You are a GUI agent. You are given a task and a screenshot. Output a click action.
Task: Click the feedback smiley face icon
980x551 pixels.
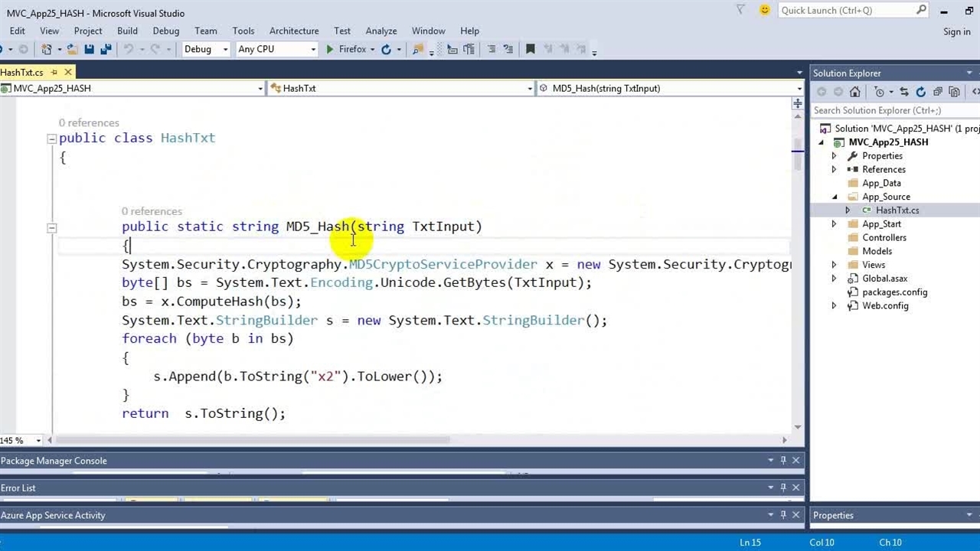pyautogui.click(x=764, y=10)
